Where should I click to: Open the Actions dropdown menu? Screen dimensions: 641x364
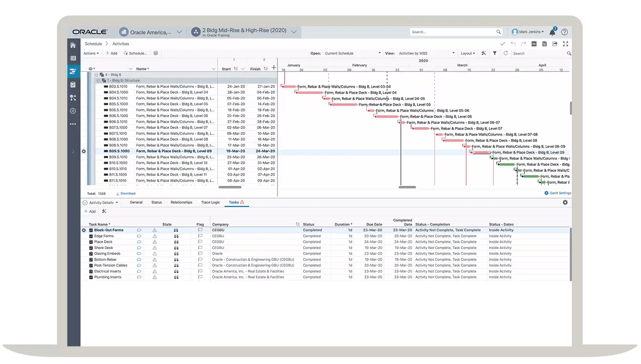point(91,53)
